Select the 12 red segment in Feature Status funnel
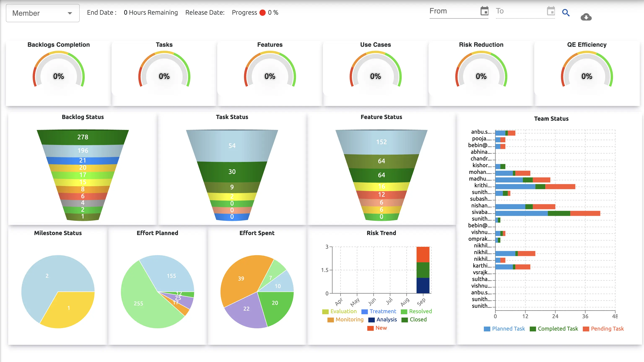The height and width of the screenshot is (362, 644). pyautogui.click(x=381, y=195)
